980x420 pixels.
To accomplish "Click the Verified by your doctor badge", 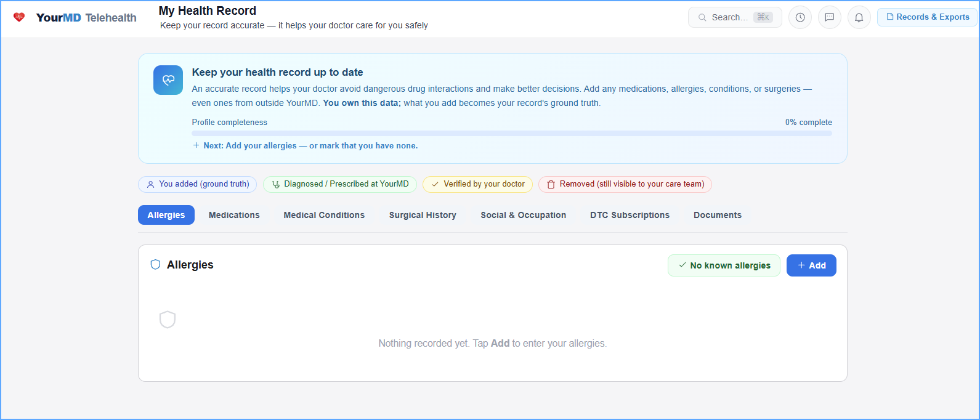I will click(477, 184).
